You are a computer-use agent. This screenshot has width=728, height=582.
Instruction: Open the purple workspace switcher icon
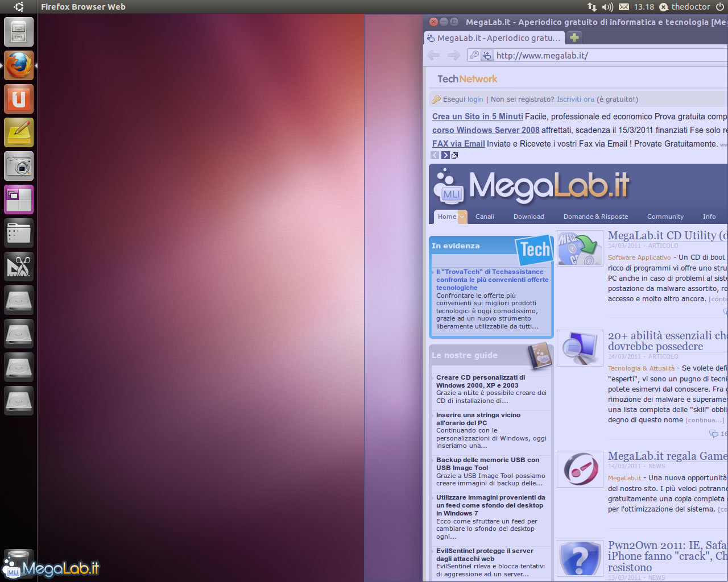click(19, 199)
